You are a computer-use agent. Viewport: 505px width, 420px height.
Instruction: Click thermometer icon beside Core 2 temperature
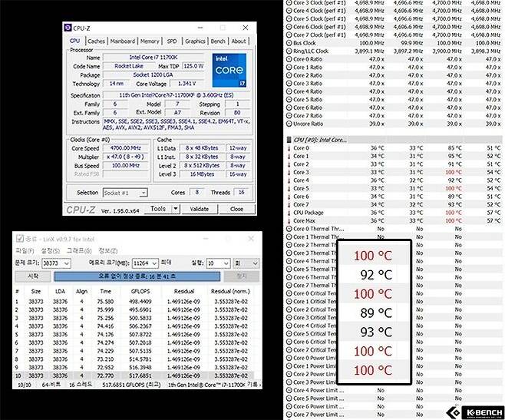click(x=289, y=164)
